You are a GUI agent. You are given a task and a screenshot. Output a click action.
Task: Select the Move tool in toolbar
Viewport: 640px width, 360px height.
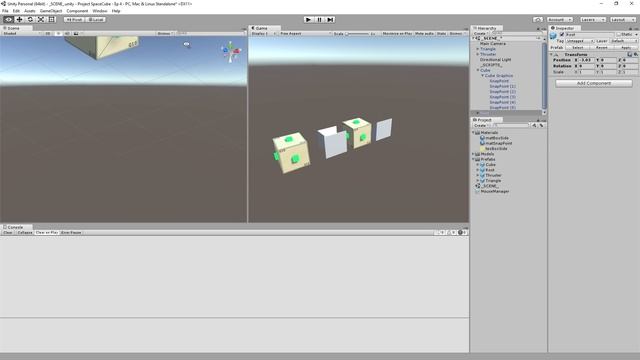pos(19,20)
